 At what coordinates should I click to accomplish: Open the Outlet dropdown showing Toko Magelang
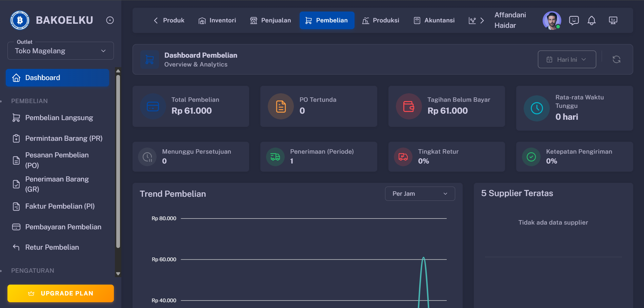point(60,51)
